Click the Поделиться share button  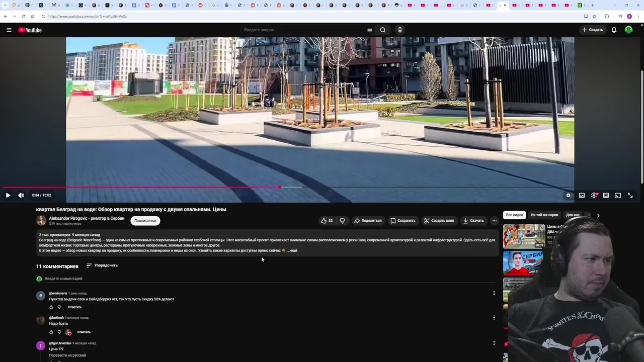(368, 221)
